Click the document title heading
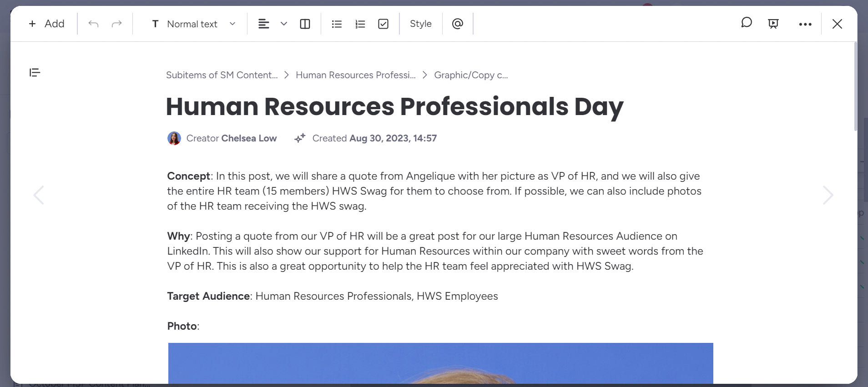The image size is (868, 387). pos(394,106)
